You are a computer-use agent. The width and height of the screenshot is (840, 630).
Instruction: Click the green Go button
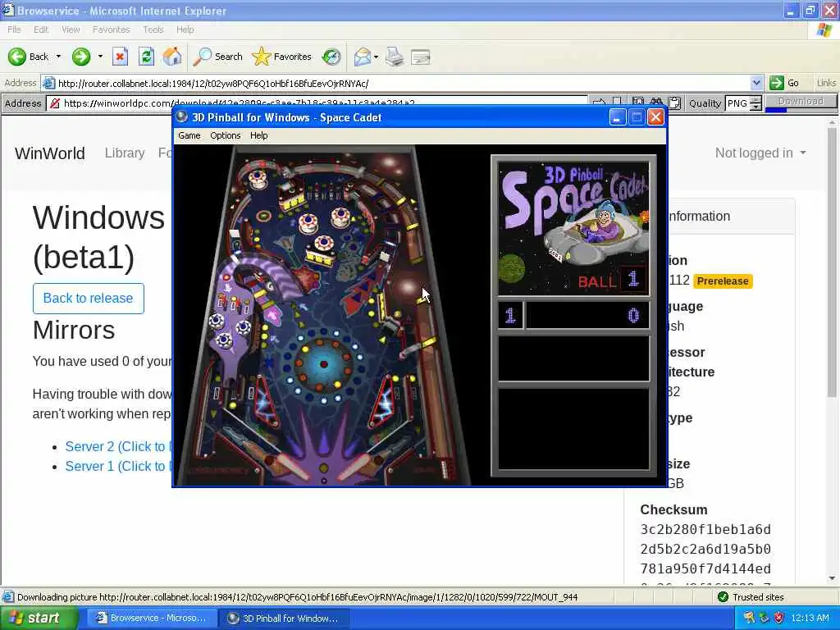click(785, 83)
